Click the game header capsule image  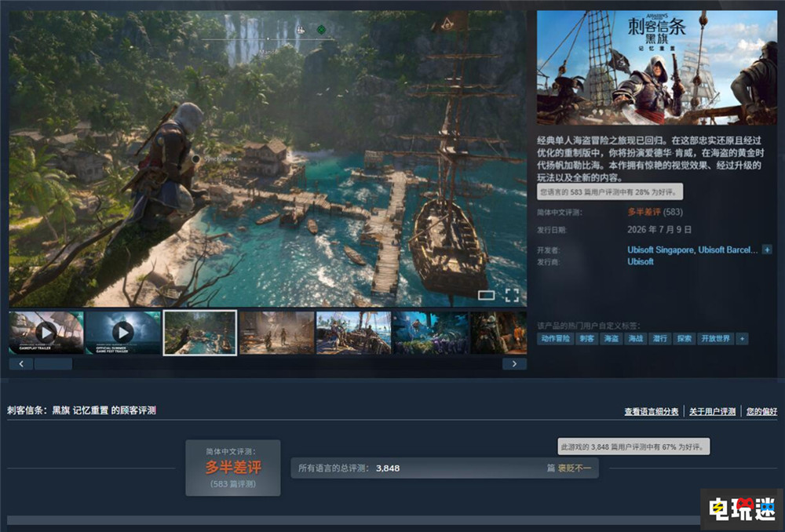[657, 67]
